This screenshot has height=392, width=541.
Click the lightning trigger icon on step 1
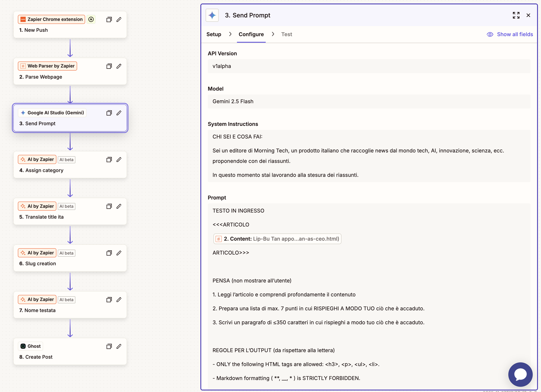pyautogui.click(x=91, y=19)
